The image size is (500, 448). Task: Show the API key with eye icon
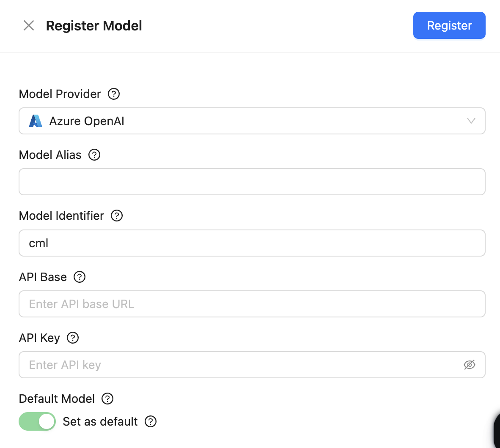470,365
